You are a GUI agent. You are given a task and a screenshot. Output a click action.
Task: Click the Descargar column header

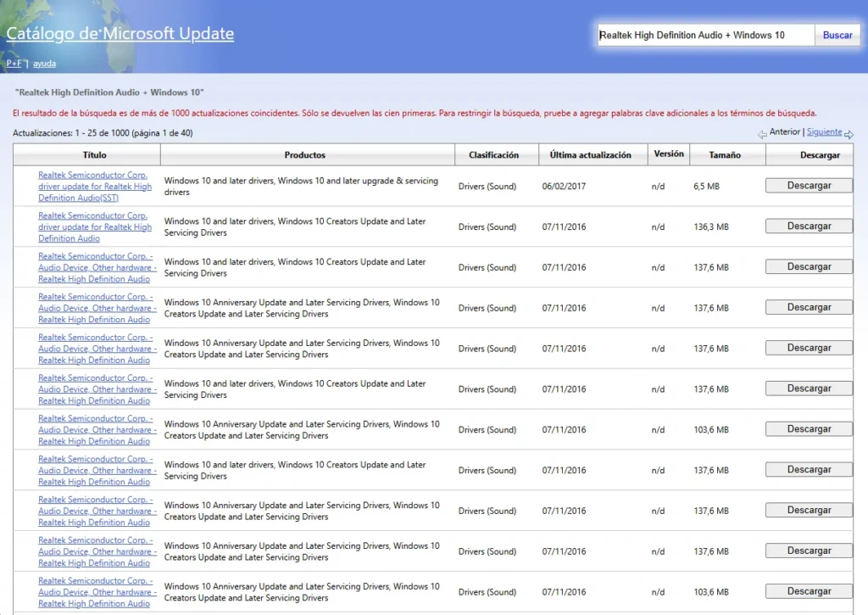[820, 155]
